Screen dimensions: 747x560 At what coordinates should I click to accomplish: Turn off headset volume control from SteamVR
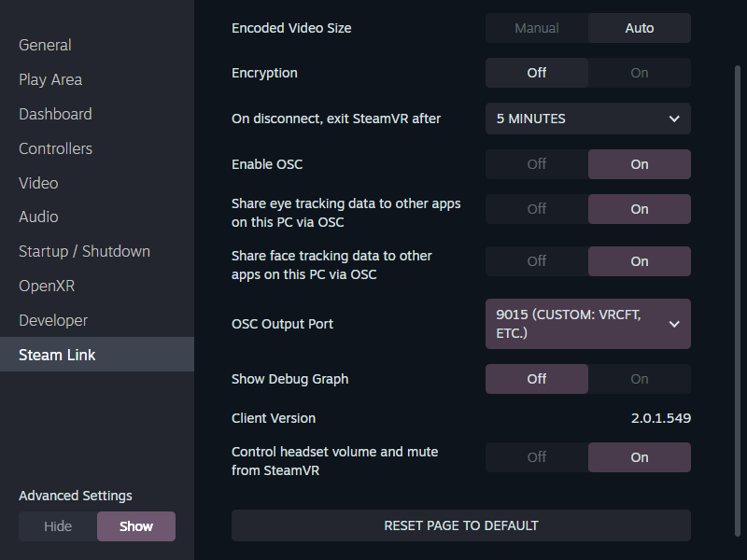[537, 457]
